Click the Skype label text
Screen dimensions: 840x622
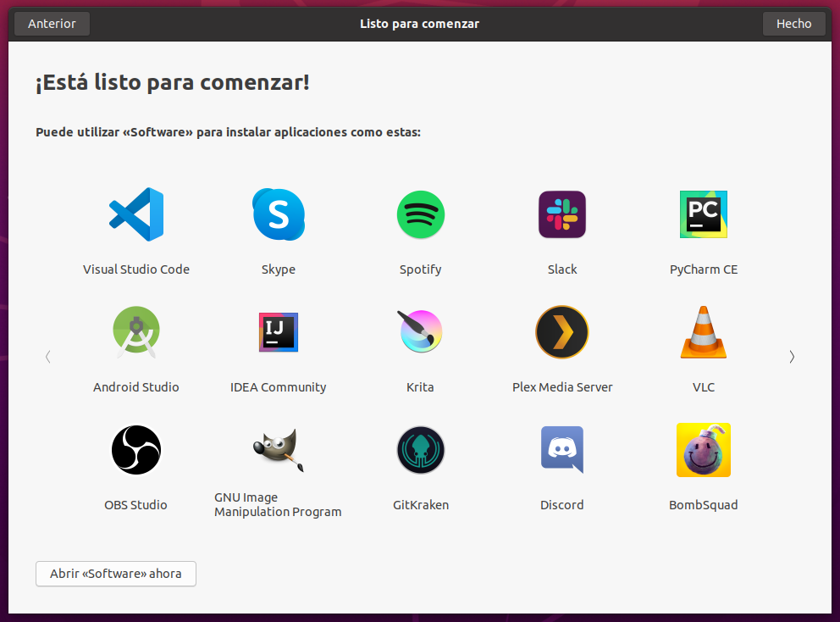279,269
